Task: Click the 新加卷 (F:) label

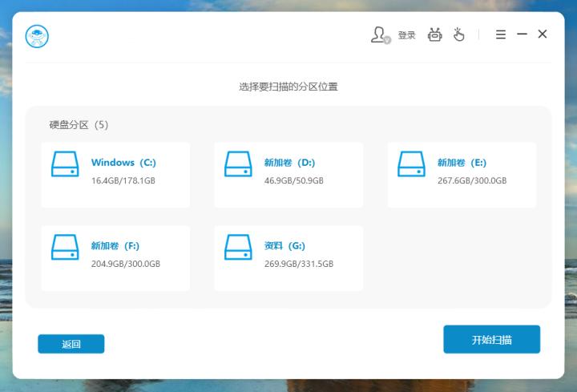Action: (x=115, y=245)
